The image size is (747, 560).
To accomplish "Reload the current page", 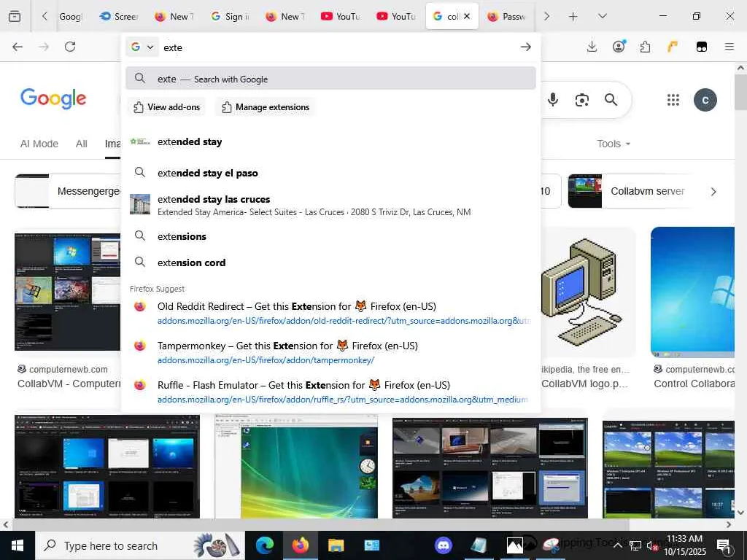I will [x=70, y=47].
